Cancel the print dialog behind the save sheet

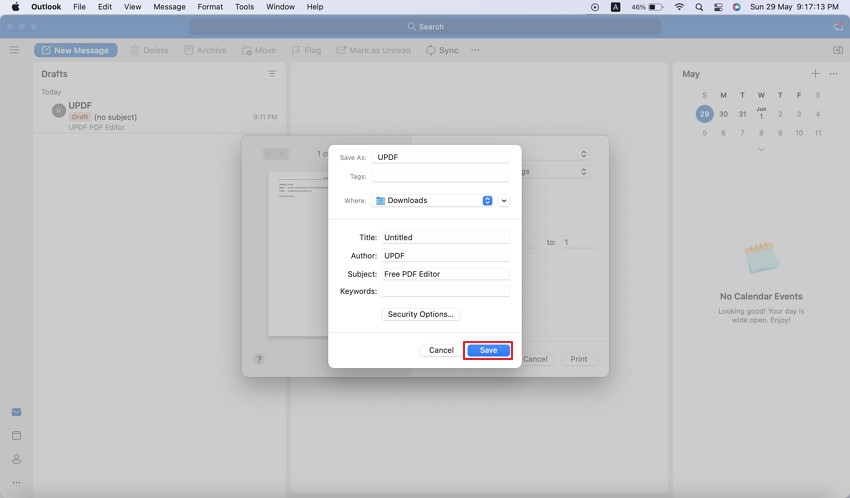[x=535, y=359]
